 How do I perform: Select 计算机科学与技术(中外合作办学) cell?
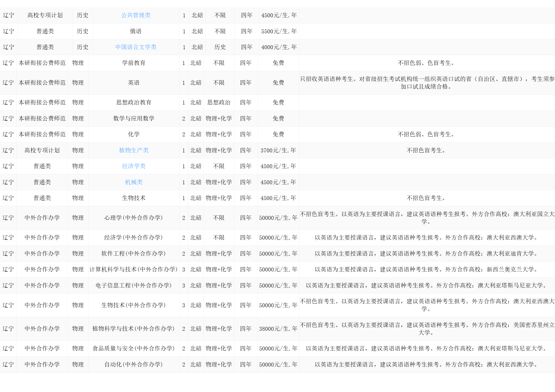tap(134, 269)
